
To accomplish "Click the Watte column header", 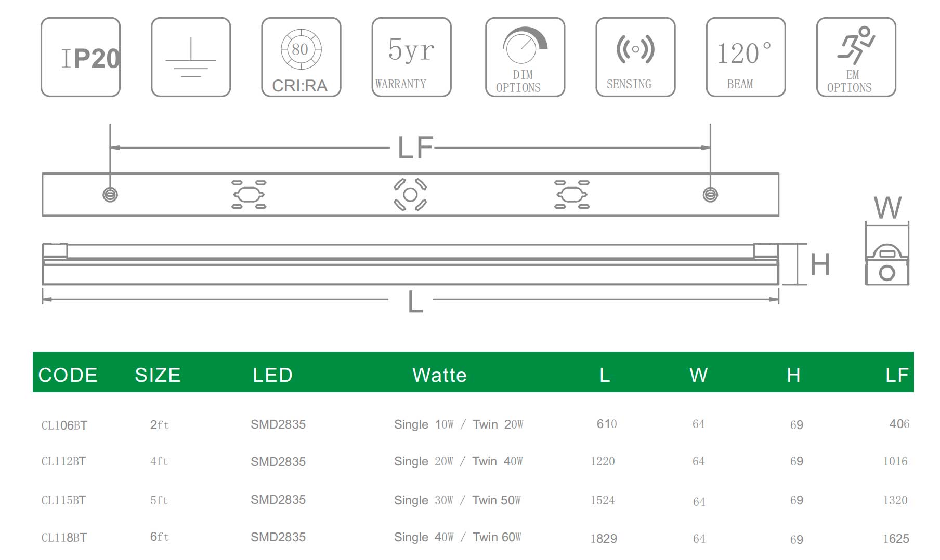I will [439, 375].
